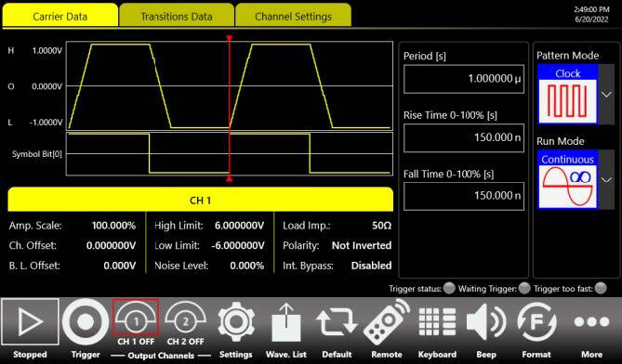Start output with the Stopped play button

click(x=30, y=321)
